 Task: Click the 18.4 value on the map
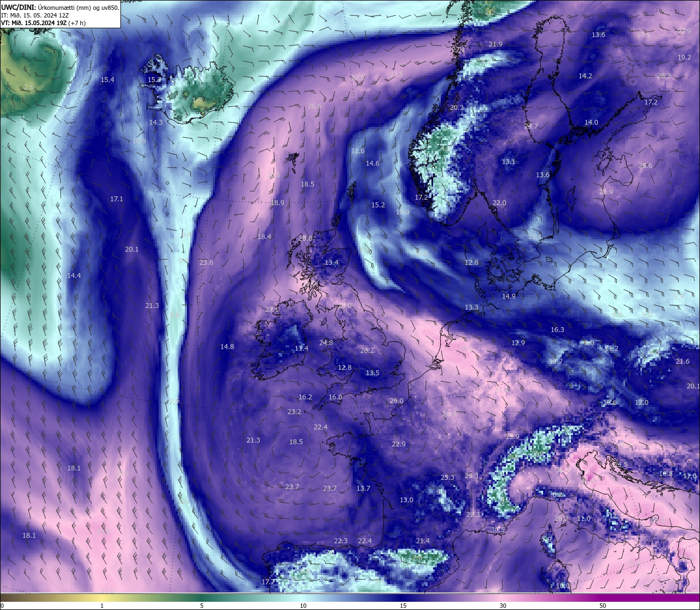click(264, 237)
